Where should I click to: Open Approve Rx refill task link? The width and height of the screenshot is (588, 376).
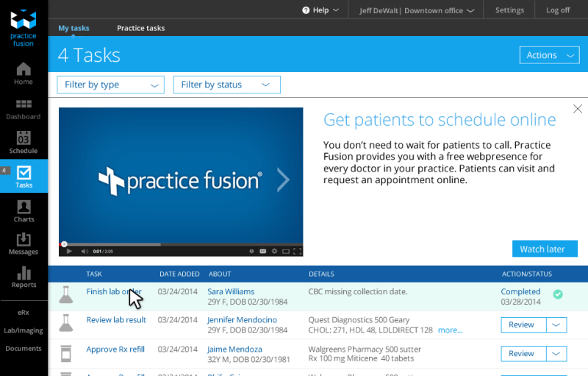[115, 350]
